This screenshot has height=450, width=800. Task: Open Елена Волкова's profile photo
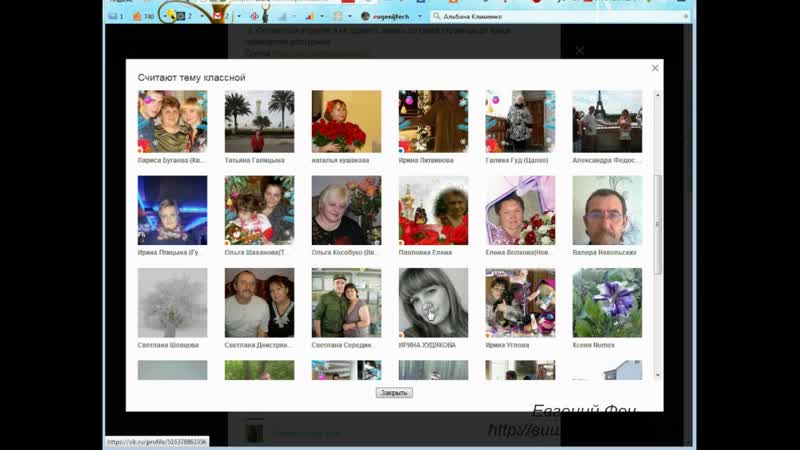coord(520,210)
